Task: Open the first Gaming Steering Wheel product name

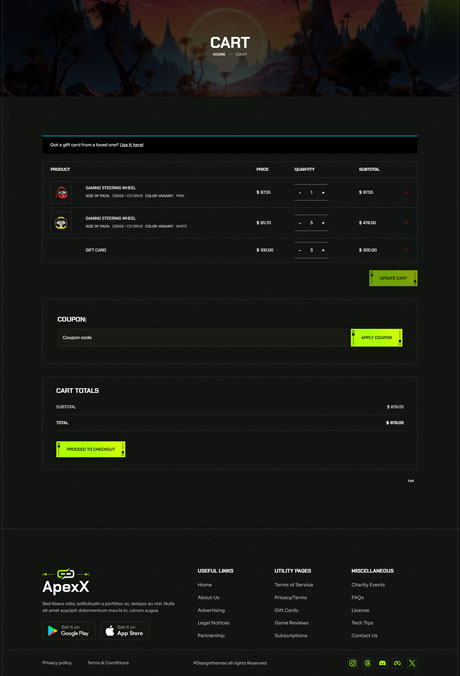Action: [110, 188]
